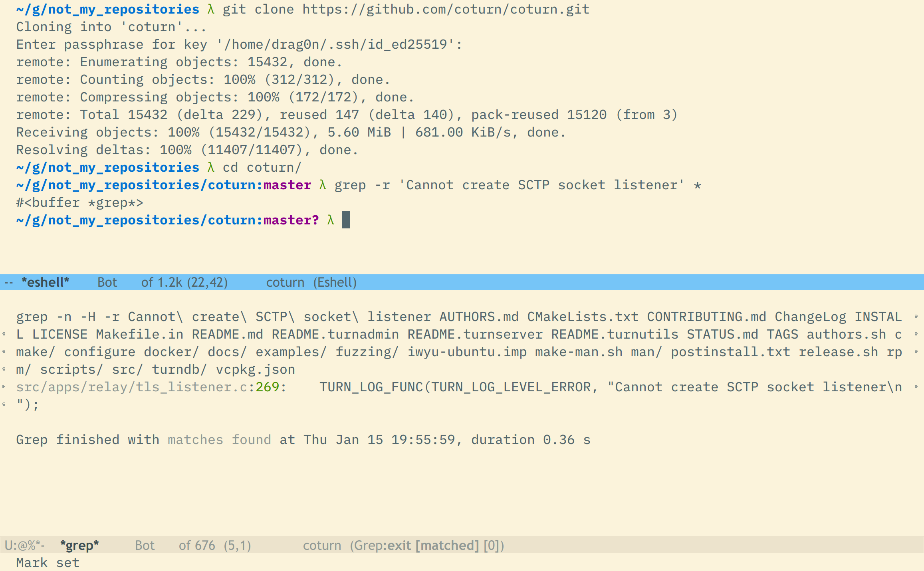Toggle the read-only %* indicator in grep mode line

tap(31, 545)
